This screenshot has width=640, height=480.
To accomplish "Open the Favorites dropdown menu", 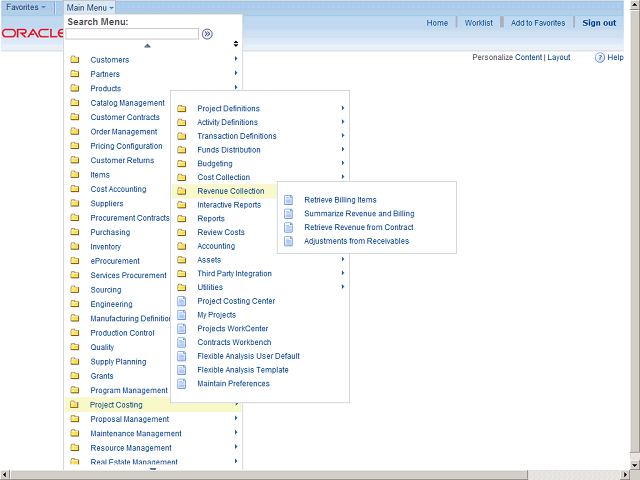I will point(26,7).
